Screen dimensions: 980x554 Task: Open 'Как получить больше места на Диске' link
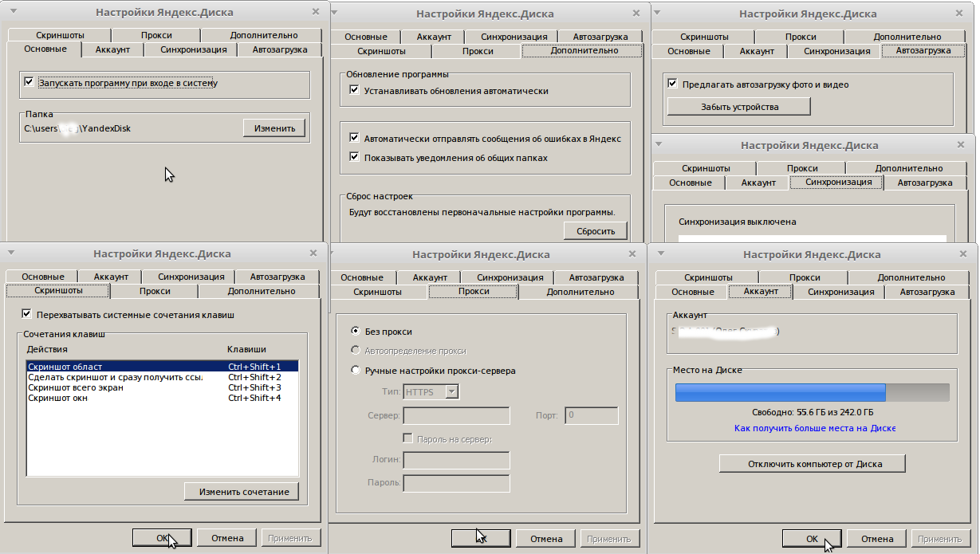pos(815,429)
